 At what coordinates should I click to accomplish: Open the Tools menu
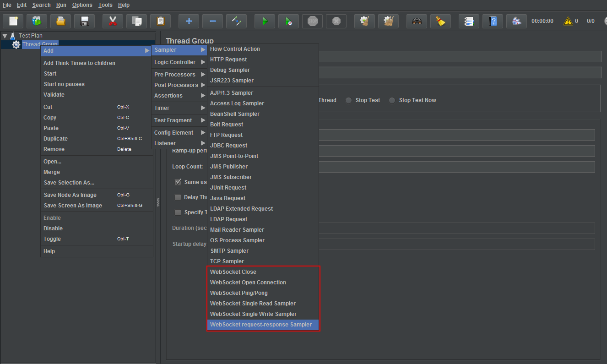[x=105, y=5]
